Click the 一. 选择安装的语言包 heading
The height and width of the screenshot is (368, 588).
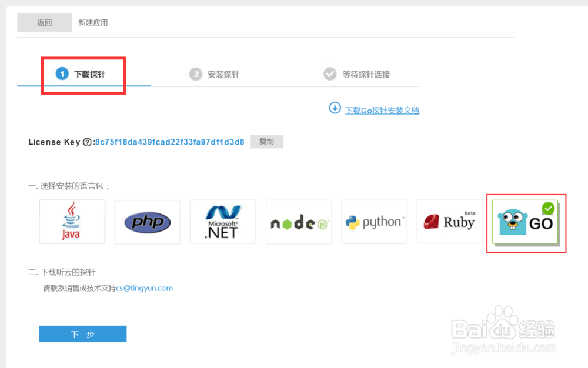click(69, 186)
